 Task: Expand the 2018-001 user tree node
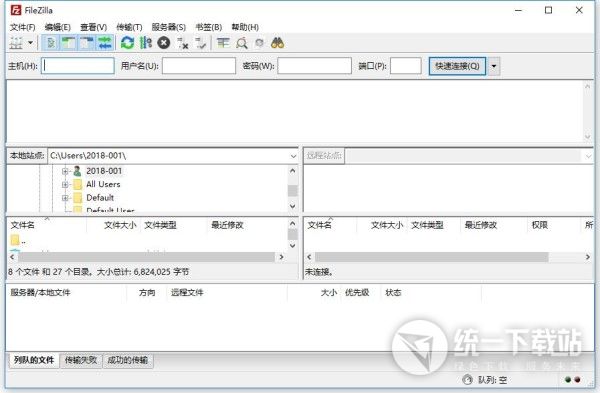click(65, 171)
